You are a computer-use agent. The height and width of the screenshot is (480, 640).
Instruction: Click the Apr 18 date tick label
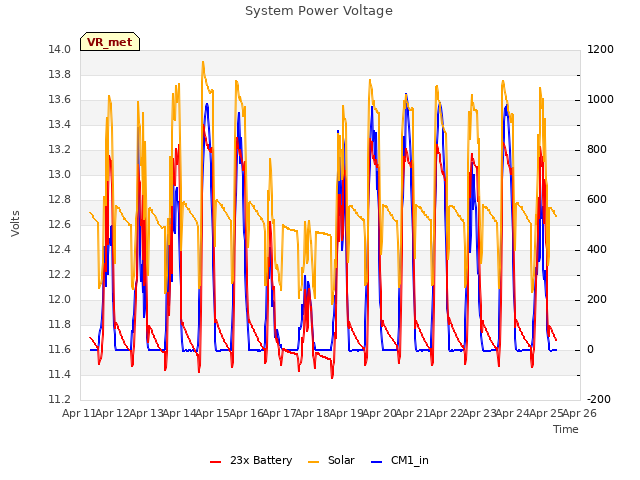pyautogui.click(x=312, y=413)
